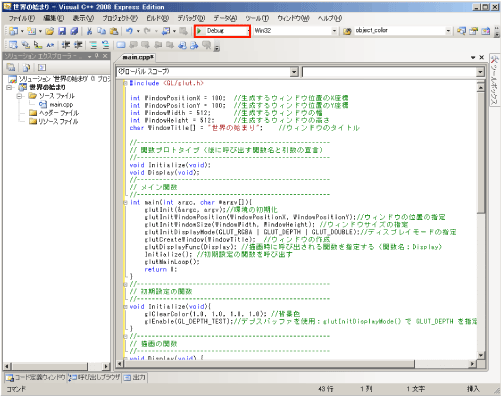Collapse the ソース ファイル folder node
501x396 pixels.
coord(20,96)
